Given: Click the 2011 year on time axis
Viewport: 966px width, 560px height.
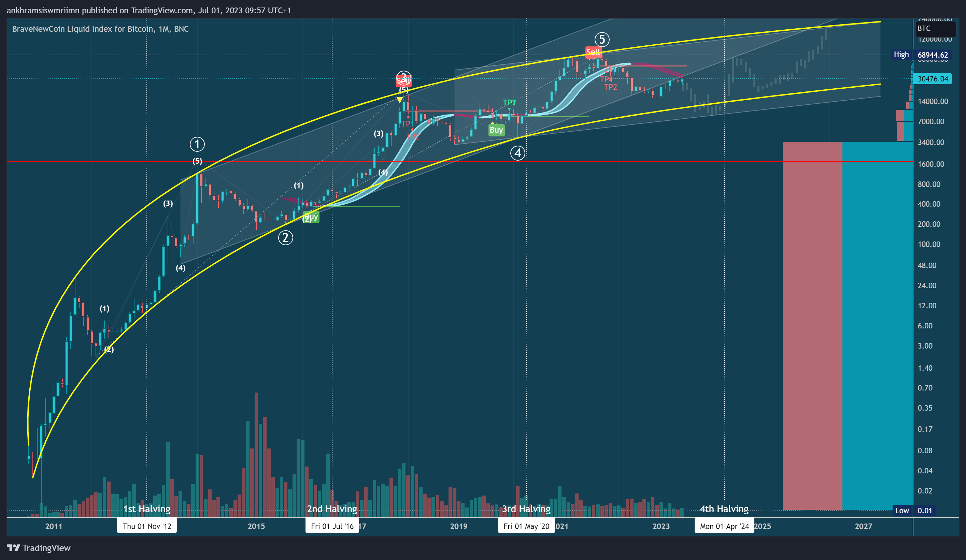Looking at the screenshot, I should point(54,526).
